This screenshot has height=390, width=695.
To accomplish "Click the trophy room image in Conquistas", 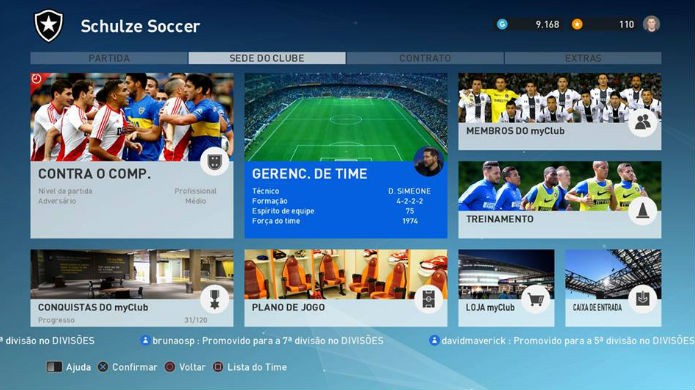I will 132,274.
